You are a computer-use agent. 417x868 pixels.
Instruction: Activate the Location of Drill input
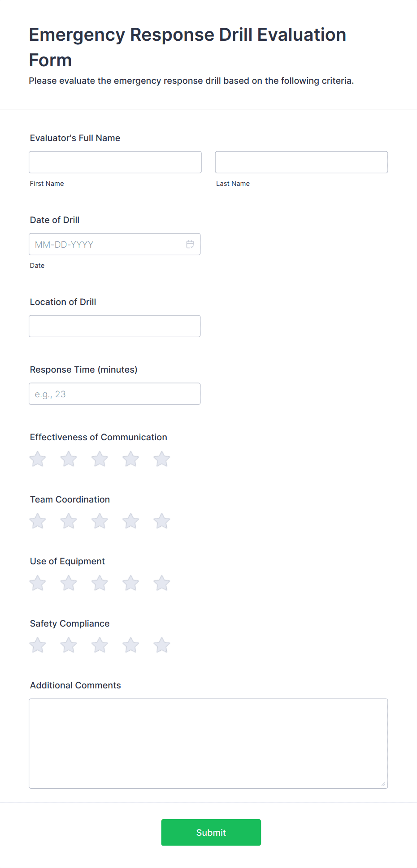point(115,326)
